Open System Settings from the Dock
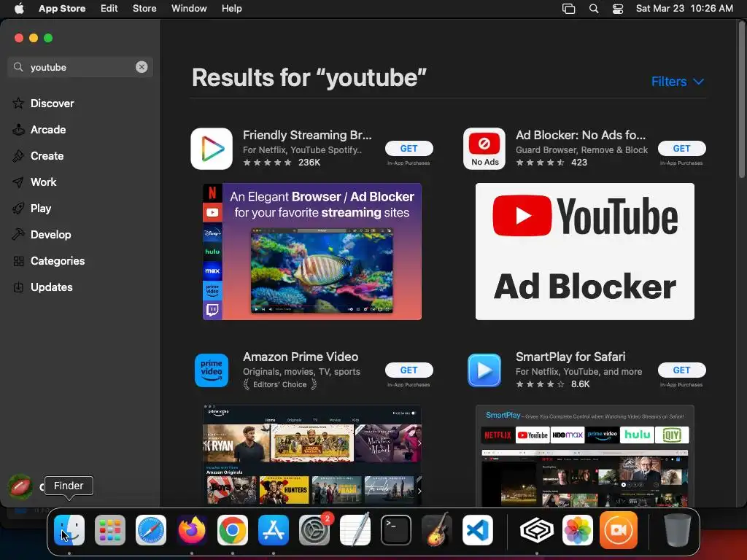The height and width of the screenshot is (560, 747). click(314, 530)
